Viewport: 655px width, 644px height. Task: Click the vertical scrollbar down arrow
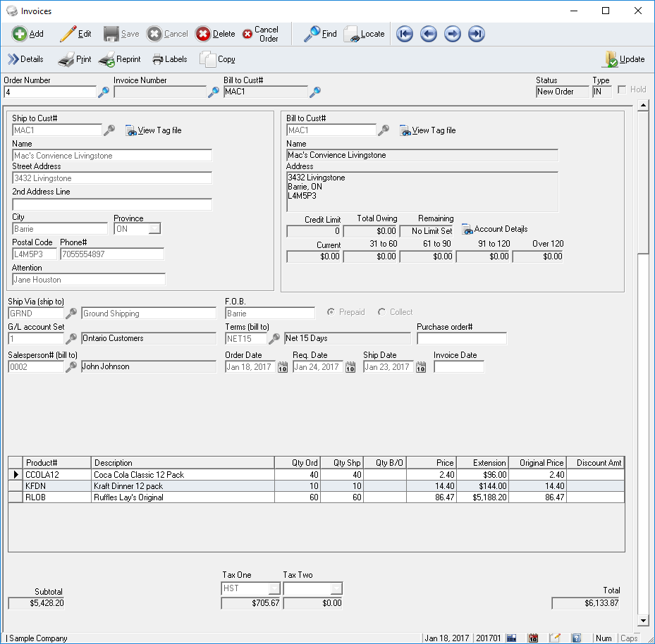point(642,621)
